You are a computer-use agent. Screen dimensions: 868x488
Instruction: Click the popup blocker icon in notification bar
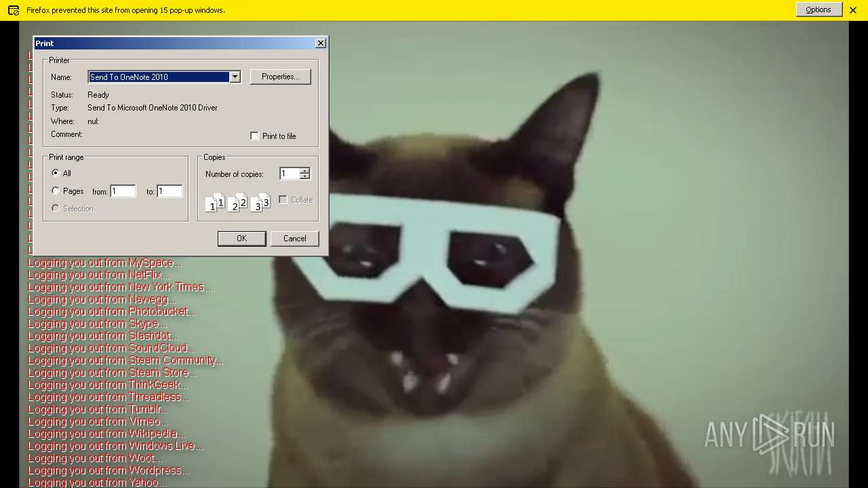coord(13,10)
